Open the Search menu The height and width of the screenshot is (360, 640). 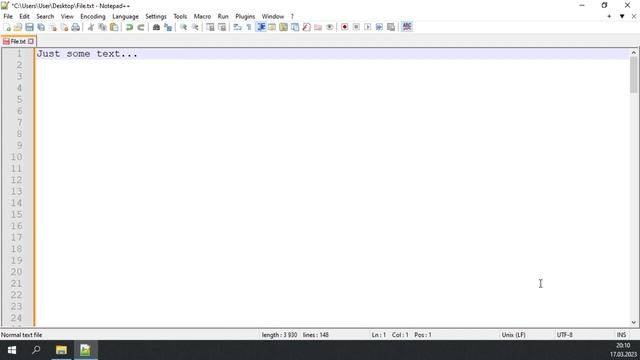point(45,16)
